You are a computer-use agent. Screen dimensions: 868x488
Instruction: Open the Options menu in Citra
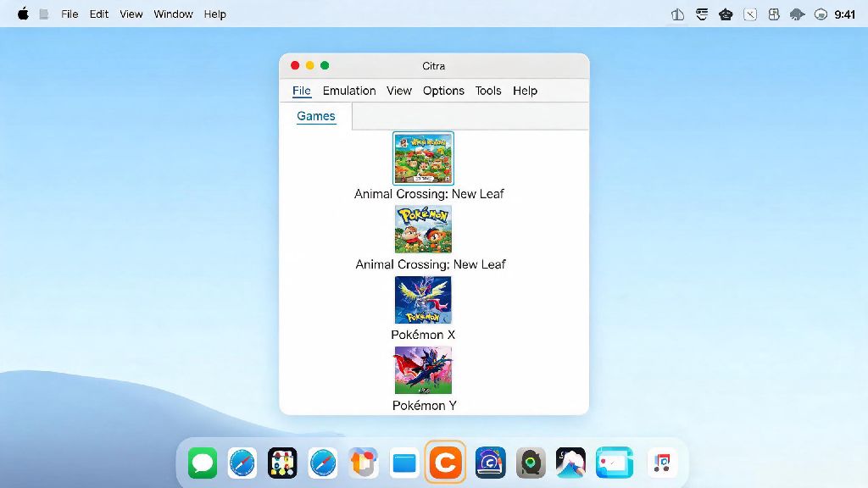pos(443,91)
